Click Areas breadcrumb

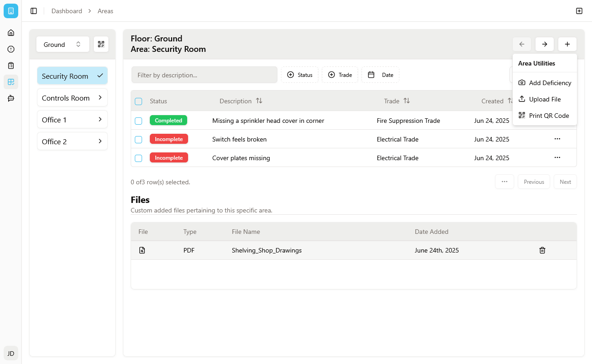[105, 11]
